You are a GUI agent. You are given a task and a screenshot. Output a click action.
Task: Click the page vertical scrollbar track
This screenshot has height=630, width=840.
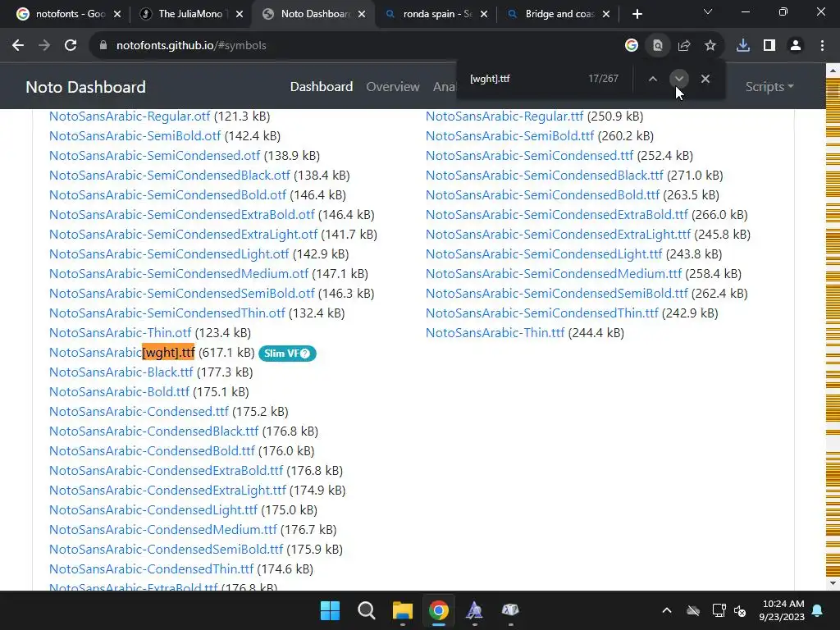(x=833, y=326)
